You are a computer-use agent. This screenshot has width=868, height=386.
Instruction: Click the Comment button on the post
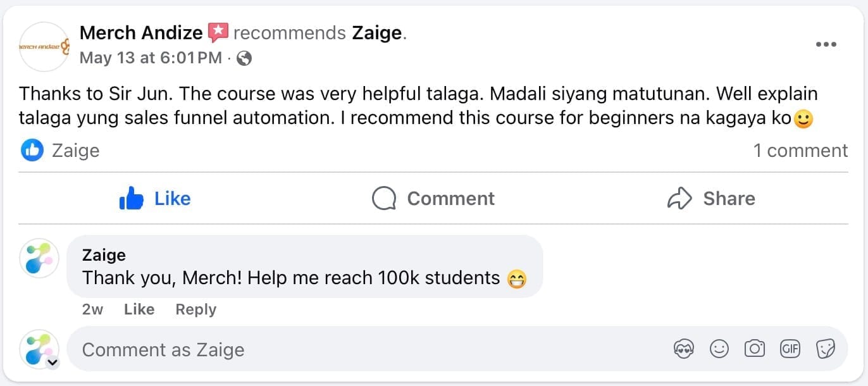point(433,199)
